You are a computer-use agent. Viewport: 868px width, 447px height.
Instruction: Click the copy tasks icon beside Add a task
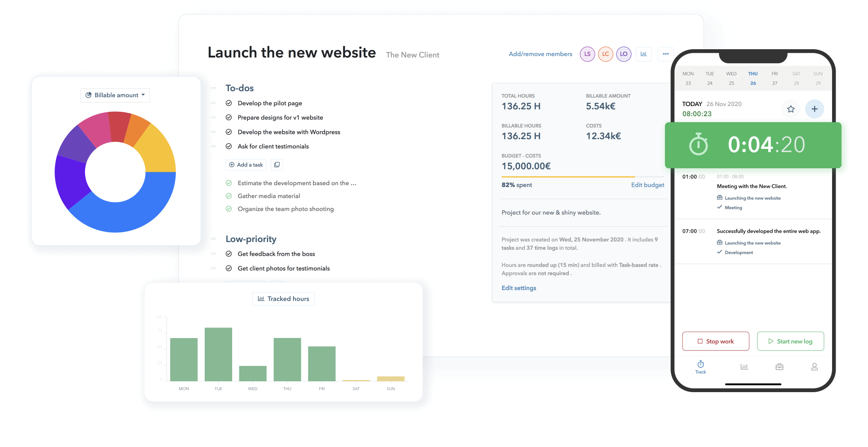tap(277, 165)
